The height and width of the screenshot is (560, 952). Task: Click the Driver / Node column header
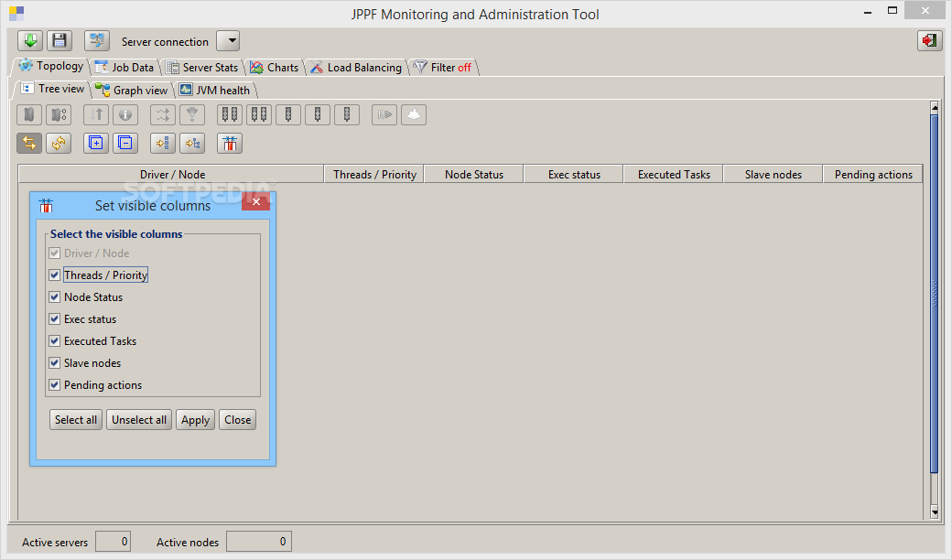[x=172, y=174]
